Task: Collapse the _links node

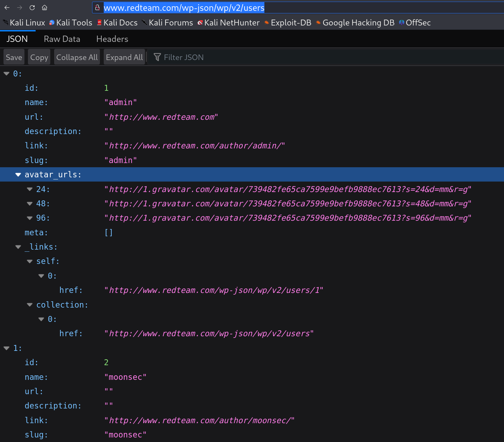Action: [x=18, y=247]
